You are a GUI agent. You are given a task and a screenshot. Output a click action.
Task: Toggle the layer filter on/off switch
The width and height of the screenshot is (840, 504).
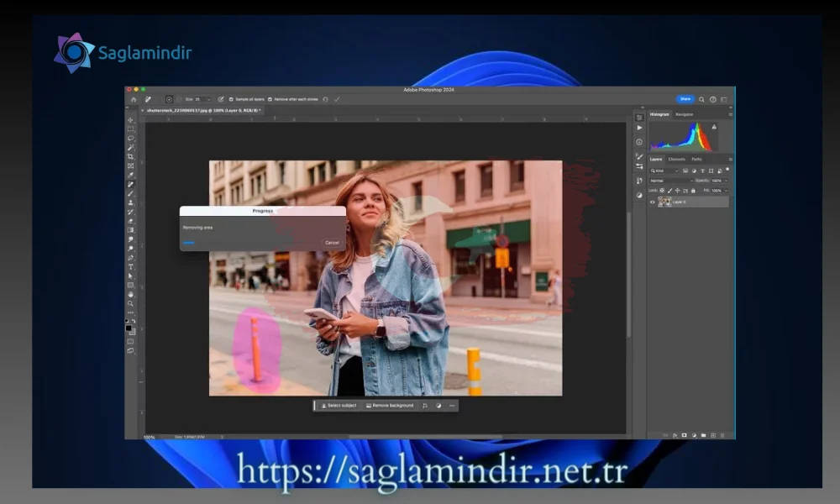pyautogui.click(x=727, y=169)
